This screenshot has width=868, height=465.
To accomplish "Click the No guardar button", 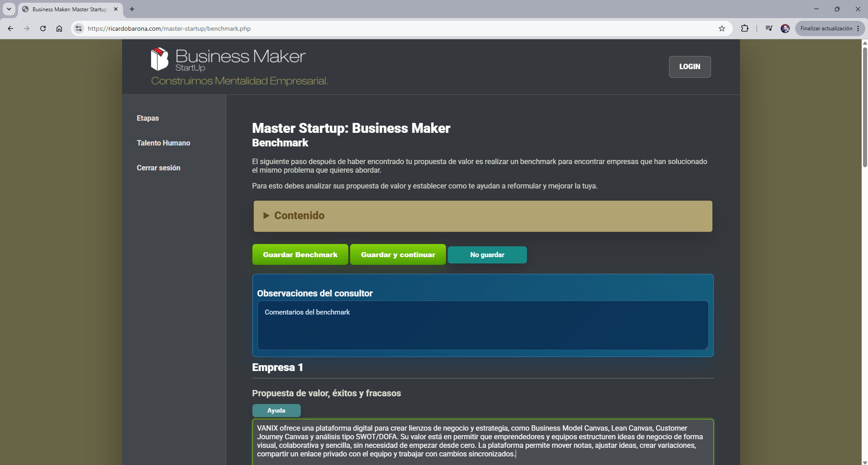I will pyautogui.click(x=487, y=255).
